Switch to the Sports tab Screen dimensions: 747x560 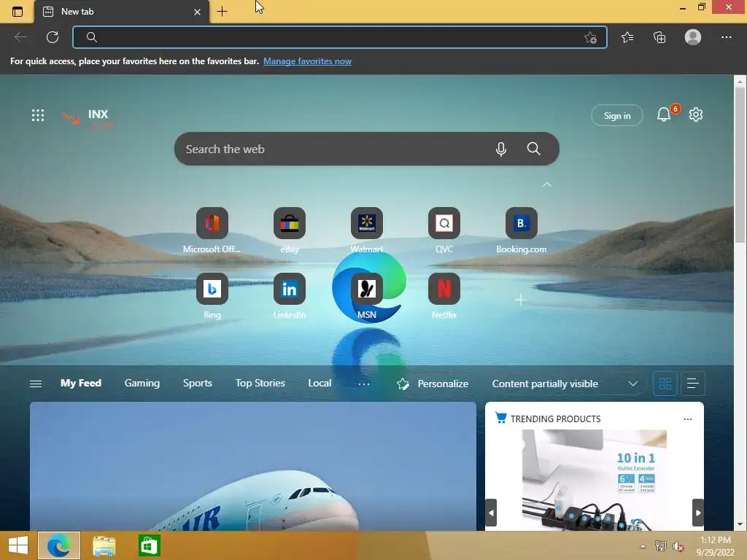pyautogui.click(x=197, y=384)
